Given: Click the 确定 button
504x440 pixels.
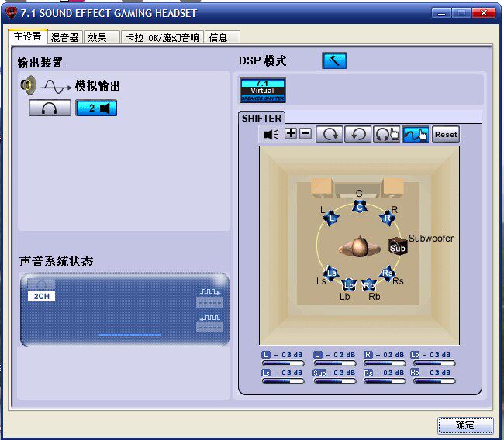Looking at the screenshot, I should click(465, 425).
